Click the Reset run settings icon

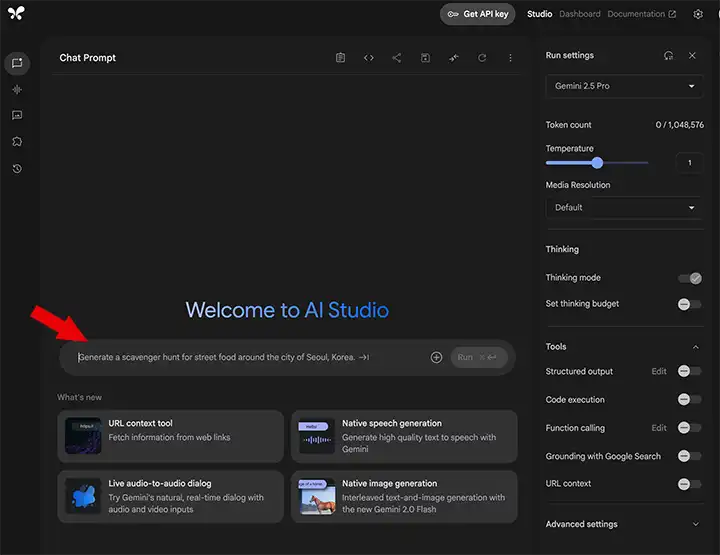click(669, 56)
